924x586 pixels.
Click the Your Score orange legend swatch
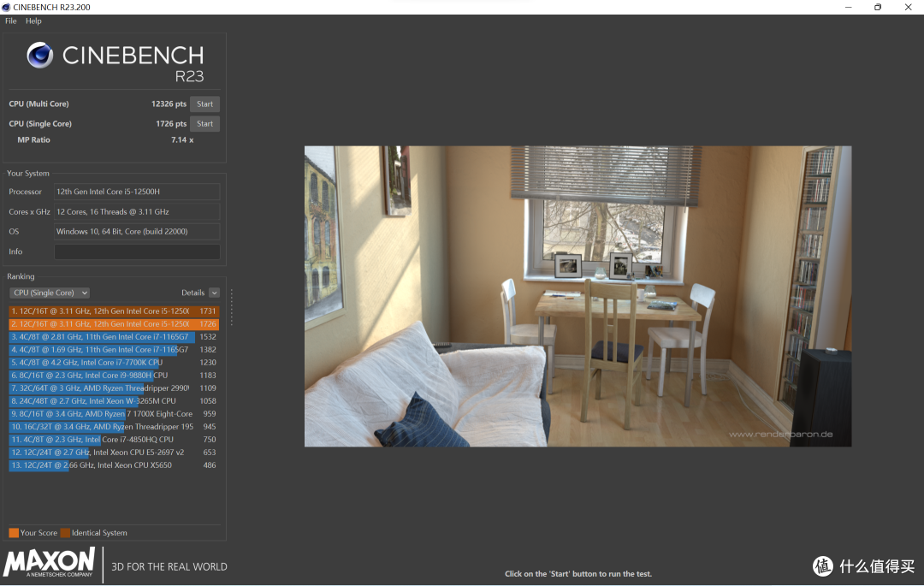coord(14,532)
